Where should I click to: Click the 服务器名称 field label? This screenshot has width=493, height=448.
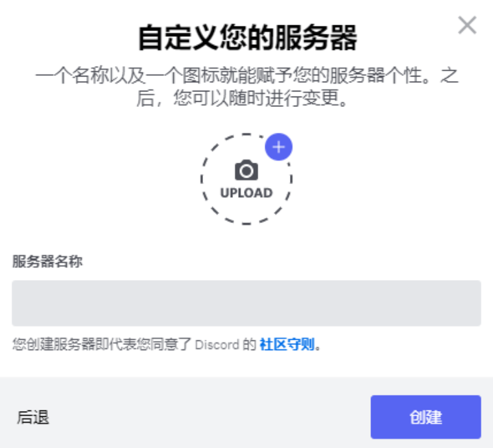47,261
